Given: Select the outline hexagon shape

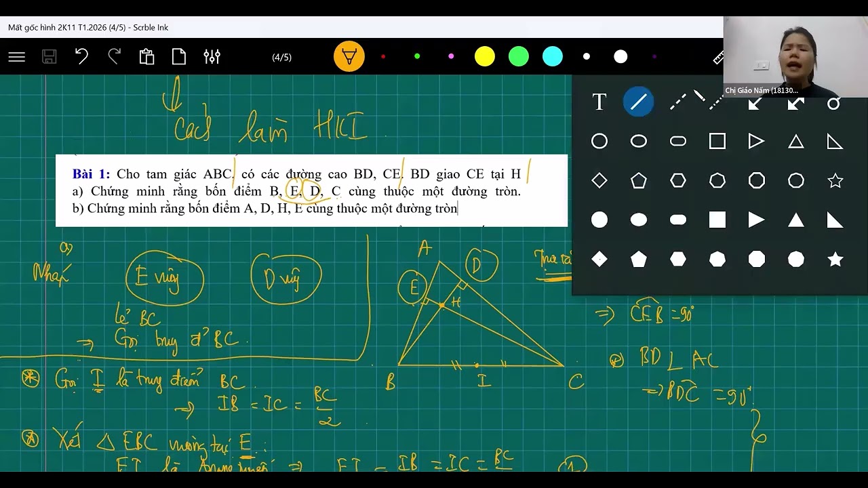Looking at the screenshot, I should click(x=678, y=180).
